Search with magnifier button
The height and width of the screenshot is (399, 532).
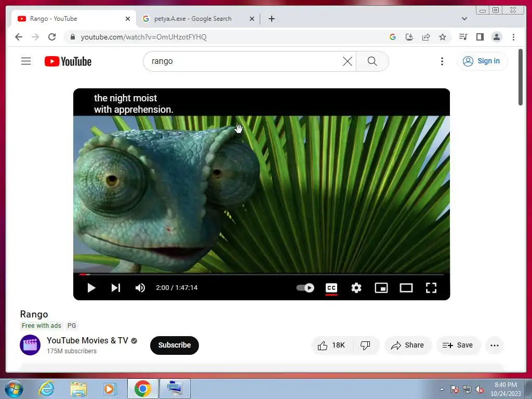(x=372, y=61)
